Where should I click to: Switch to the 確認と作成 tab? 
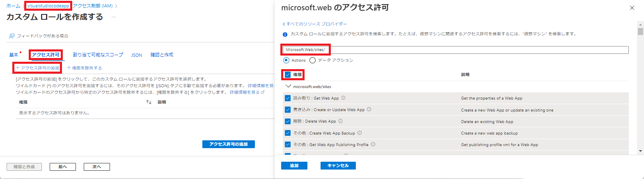(x=162, y=55)
